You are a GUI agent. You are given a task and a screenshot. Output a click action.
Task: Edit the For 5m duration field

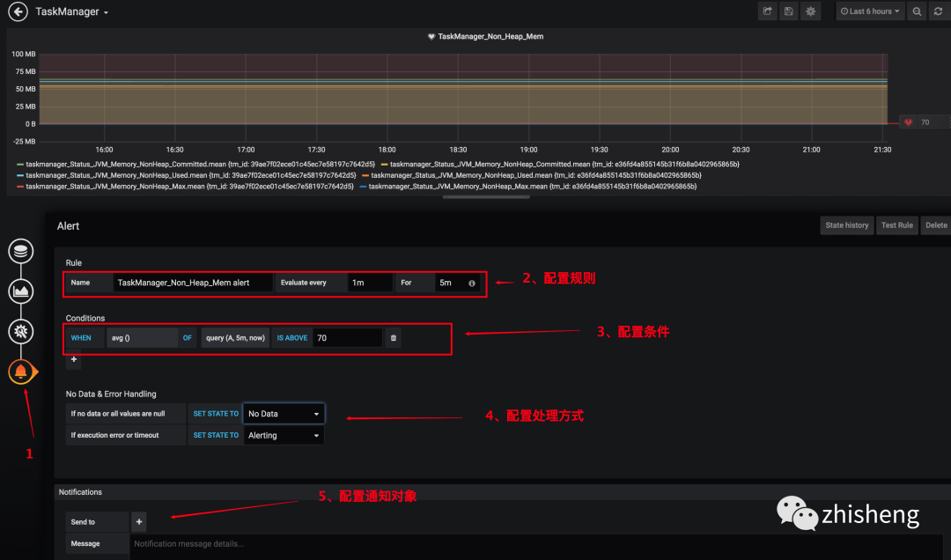(x=450, y=283)
